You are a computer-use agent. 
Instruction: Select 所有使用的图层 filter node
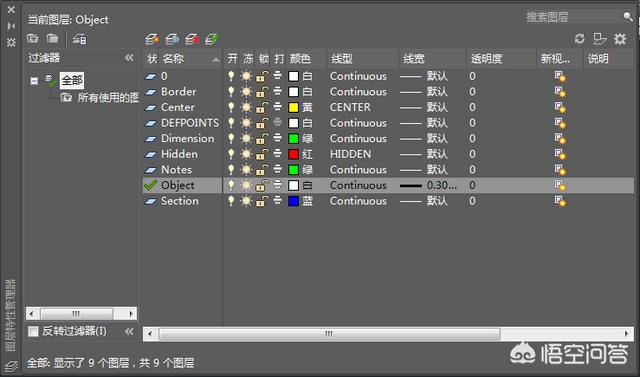pyautogui.click(x=108, y=98)
